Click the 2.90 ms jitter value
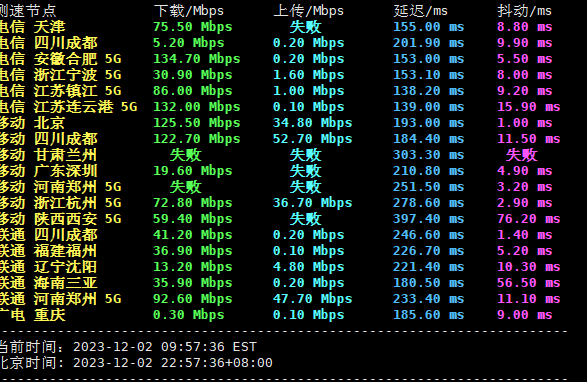 pos(524,203)
